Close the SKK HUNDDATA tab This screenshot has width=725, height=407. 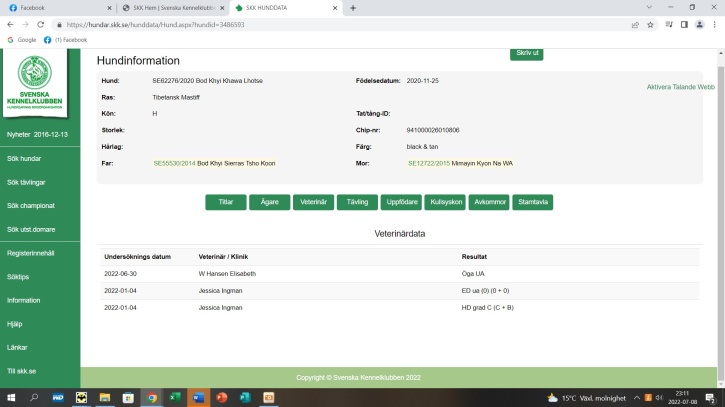pyautogui.click(x=335, y=8)
